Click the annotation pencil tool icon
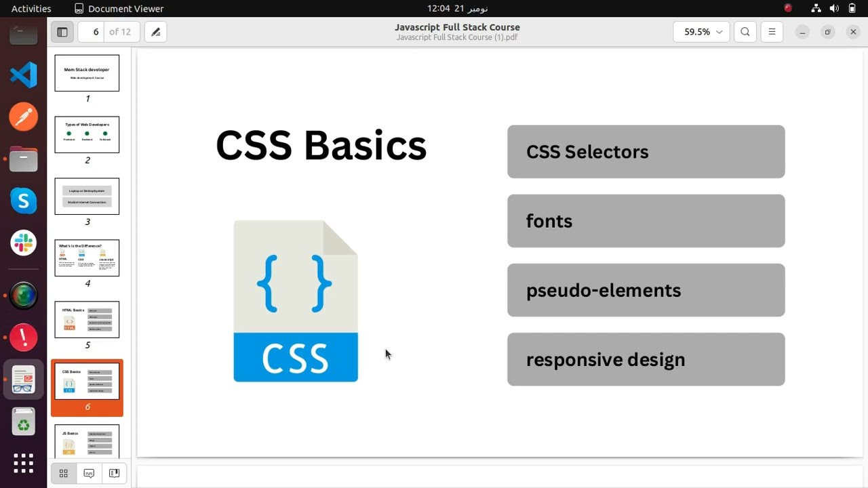Viewport: 868px width, 488px height. click(x=156, y=32)
